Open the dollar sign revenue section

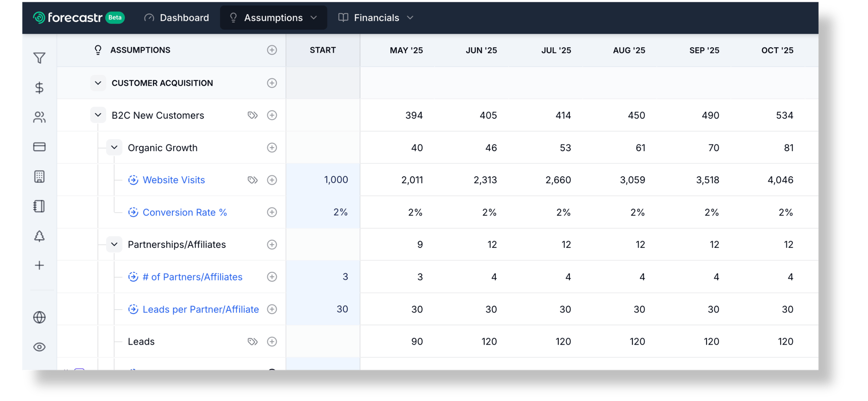click(x=39, y=88)
